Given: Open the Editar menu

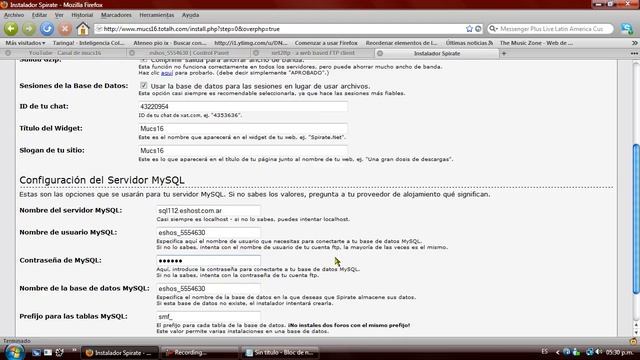Looking at the screenshot, I should pyautogui.click(x=40, y=15).
